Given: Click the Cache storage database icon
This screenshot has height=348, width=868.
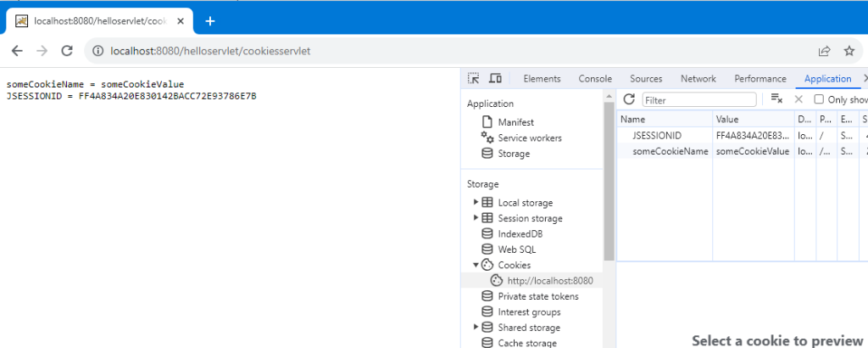Looking at the screenshot, I should point(487,342).
